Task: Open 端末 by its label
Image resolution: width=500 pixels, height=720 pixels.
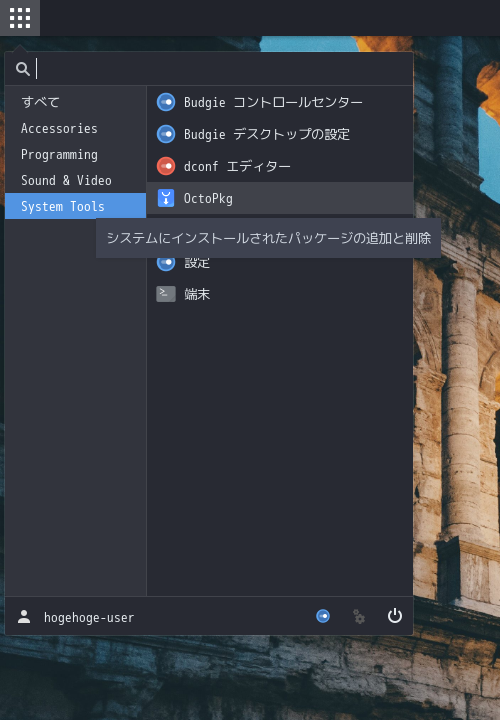Action: click(197, 294)
